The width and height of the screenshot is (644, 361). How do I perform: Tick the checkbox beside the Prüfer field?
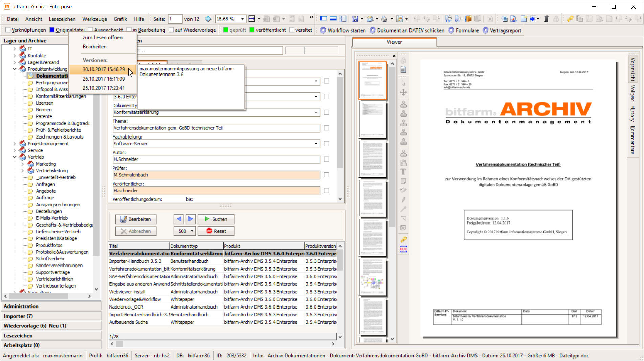[326, 175]
